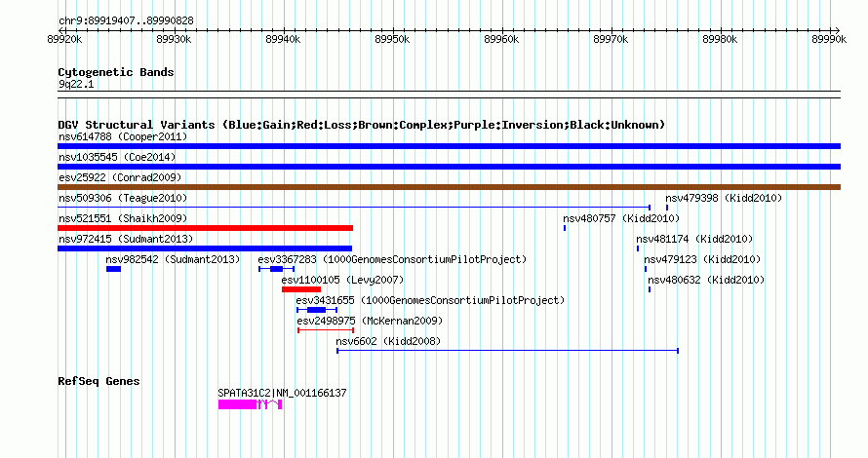
Task: Click the nsv479398 (Kidd2010) label
Action: click(724, 198)
